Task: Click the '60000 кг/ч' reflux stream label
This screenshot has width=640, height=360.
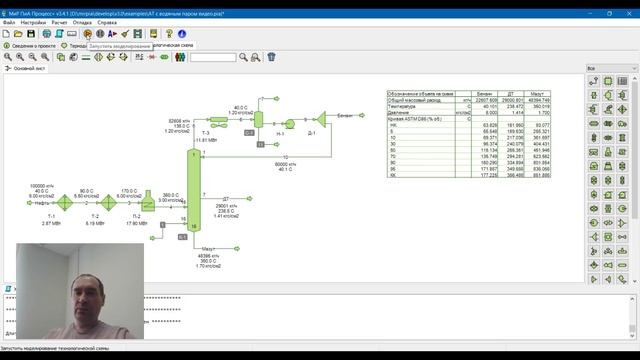Action: 285,164
